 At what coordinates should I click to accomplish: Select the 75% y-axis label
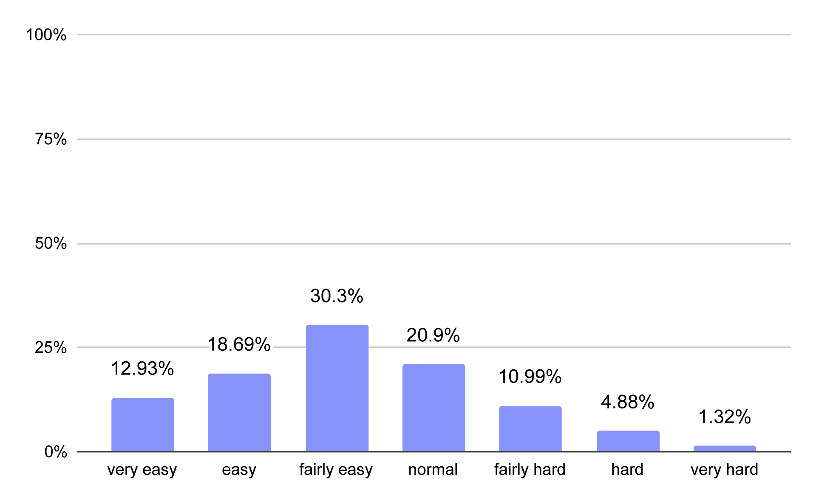51,139
